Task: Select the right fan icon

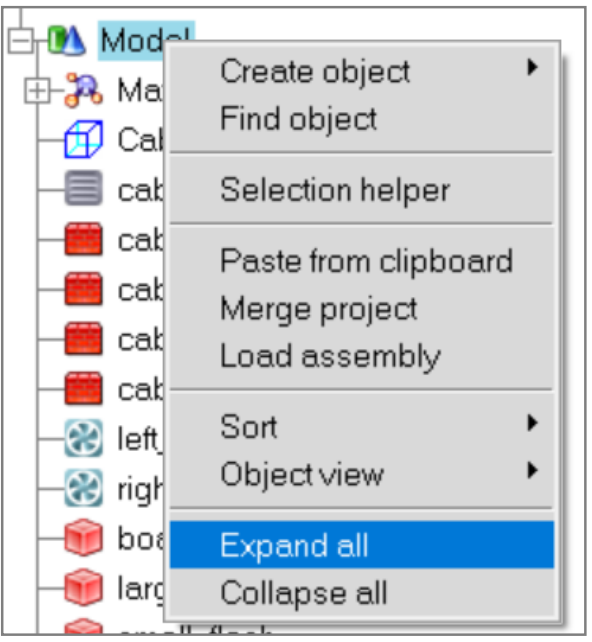Action: [x=84, y=488]
